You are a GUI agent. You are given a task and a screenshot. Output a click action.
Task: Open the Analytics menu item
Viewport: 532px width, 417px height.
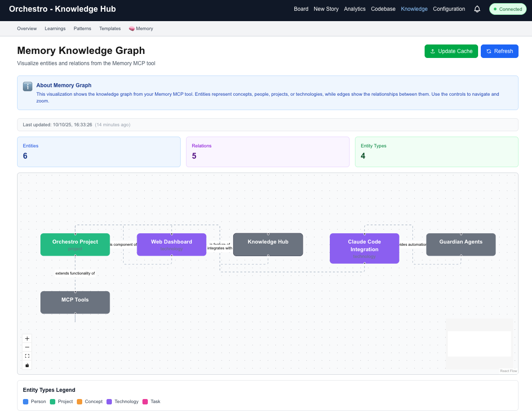tap(355, 9)
